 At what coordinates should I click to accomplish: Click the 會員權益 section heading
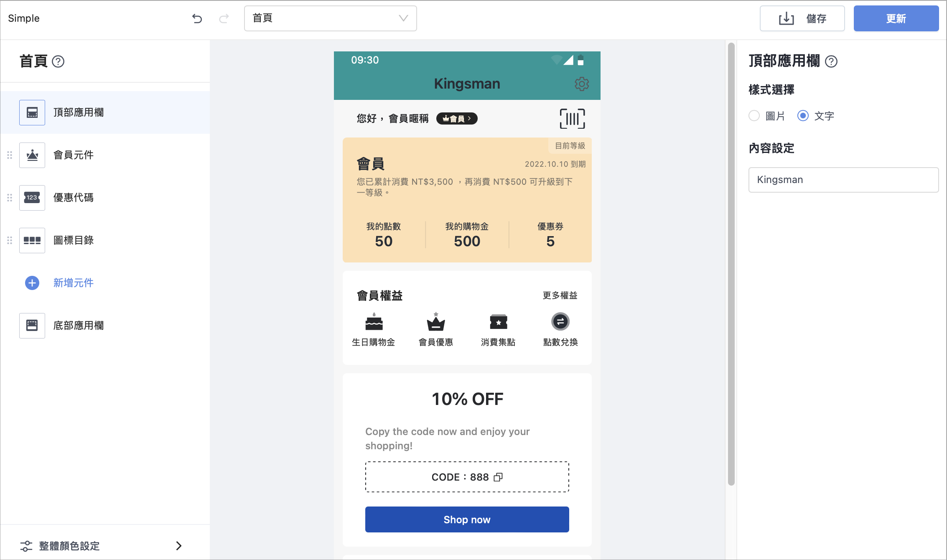(379, 296)
